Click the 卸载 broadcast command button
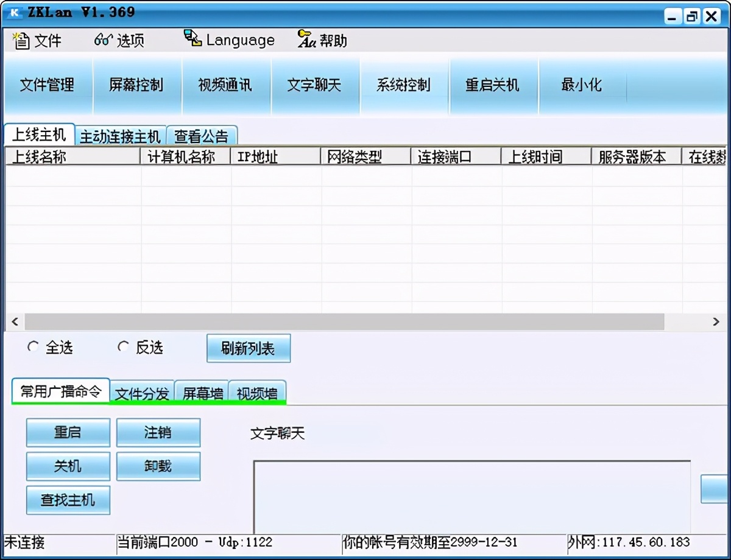 click(158, 466)
